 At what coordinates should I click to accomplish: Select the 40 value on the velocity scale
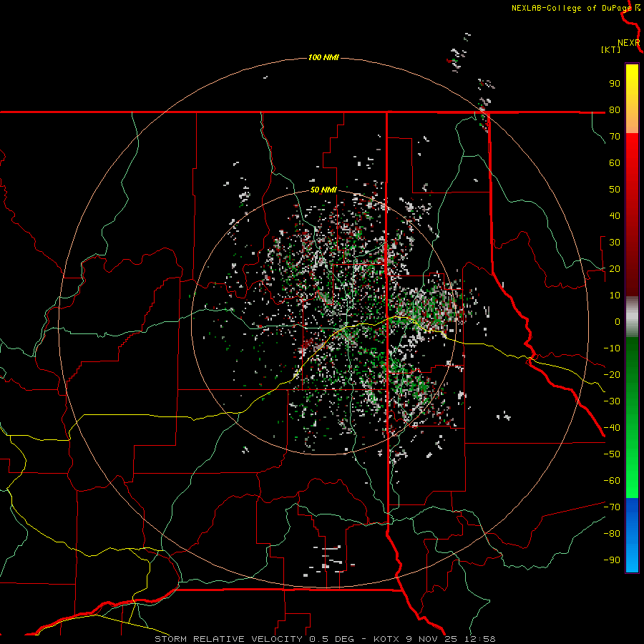[x=615, y=216]
